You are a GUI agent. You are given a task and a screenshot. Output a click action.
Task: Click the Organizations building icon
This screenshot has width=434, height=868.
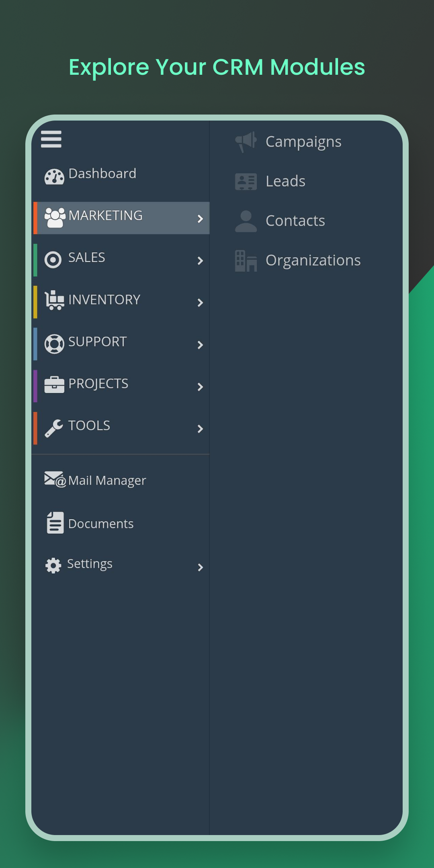pos(246,261)
